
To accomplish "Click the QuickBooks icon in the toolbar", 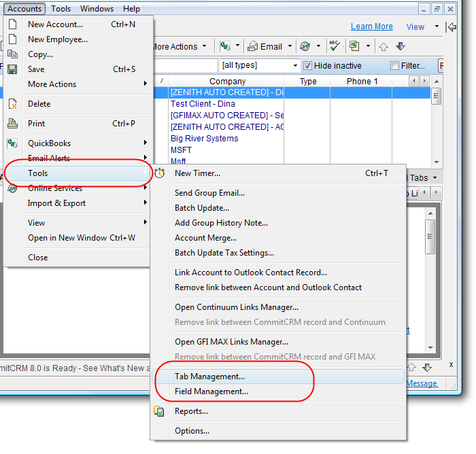I will pyautogui.click(x=224, y=47).
